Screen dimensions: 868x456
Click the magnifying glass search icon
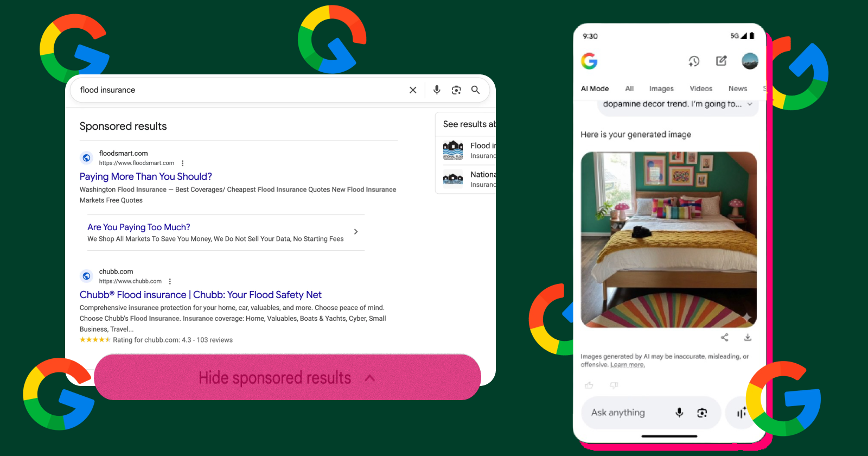475,90
